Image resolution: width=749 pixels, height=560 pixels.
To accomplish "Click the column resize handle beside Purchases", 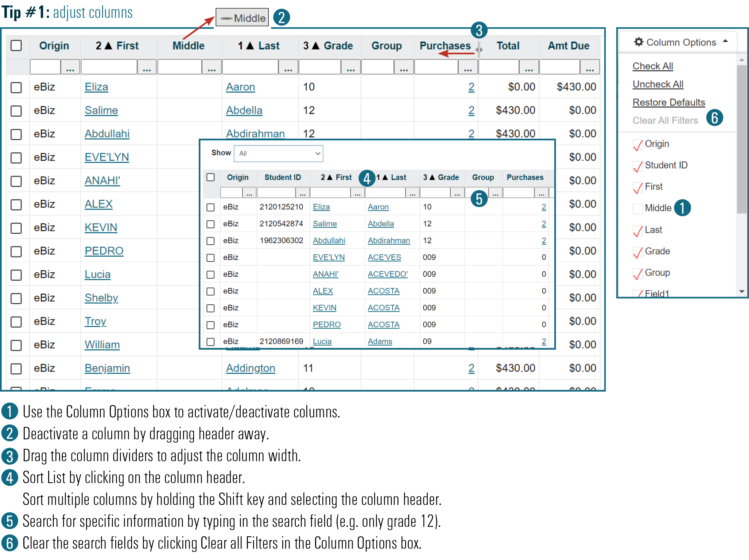I will coord(479,49).
